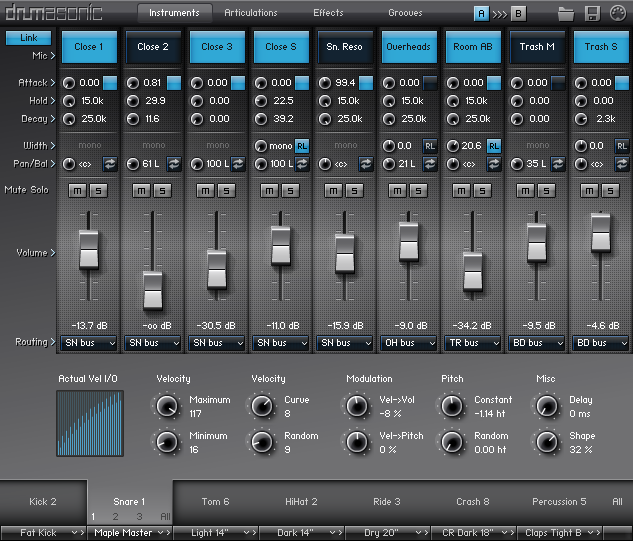Mute the Close 1 channel
The height and width of the screenshot is (541, 633).
(78, 191)
